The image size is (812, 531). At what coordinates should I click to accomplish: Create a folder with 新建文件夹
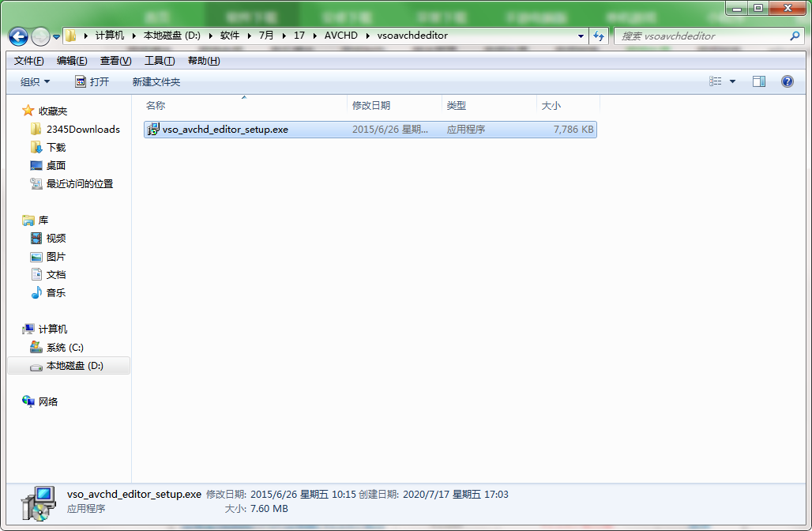point(156,82)
